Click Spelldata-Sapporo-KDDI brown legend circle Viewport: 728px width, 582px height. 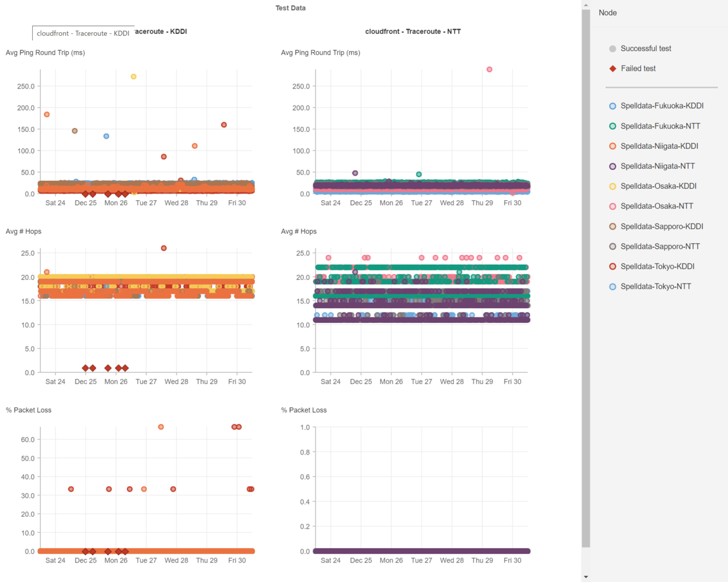[x=612, y=226]
